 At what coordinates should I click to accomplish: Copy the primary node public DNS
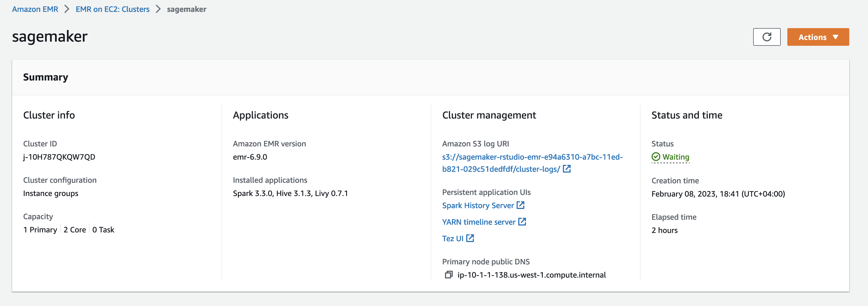449,275
